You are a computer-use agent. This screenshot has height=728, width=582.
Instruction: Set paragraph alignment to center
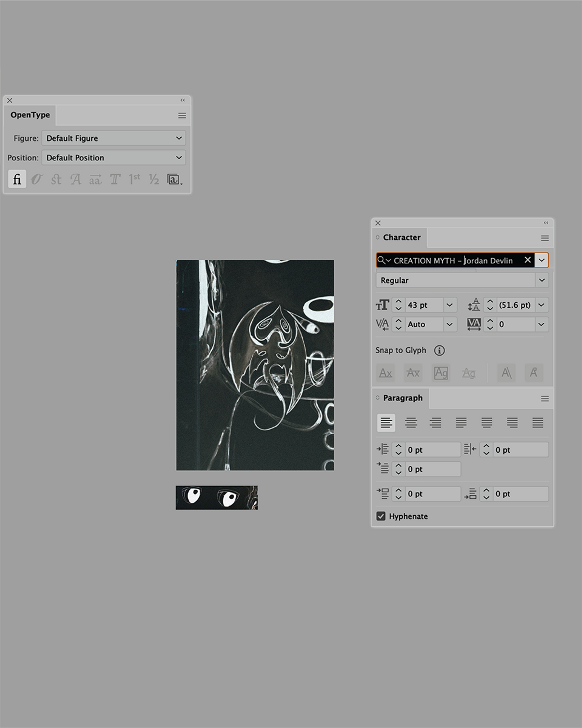coord(411,423)
